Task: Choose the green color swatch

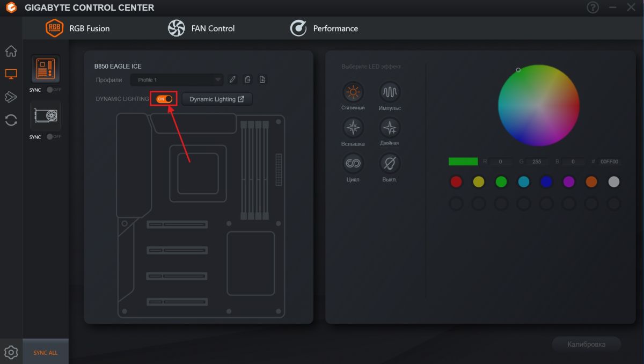Action: point(501,182)
